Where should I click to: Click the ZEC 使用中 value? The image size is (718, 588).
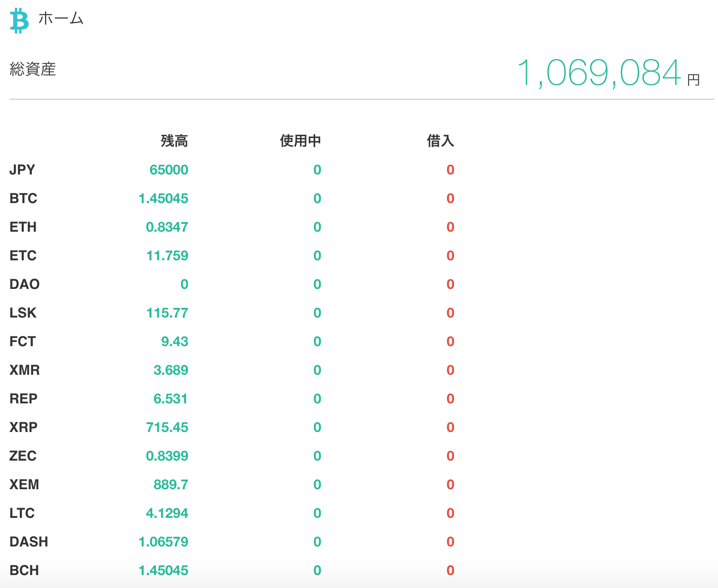317,456
